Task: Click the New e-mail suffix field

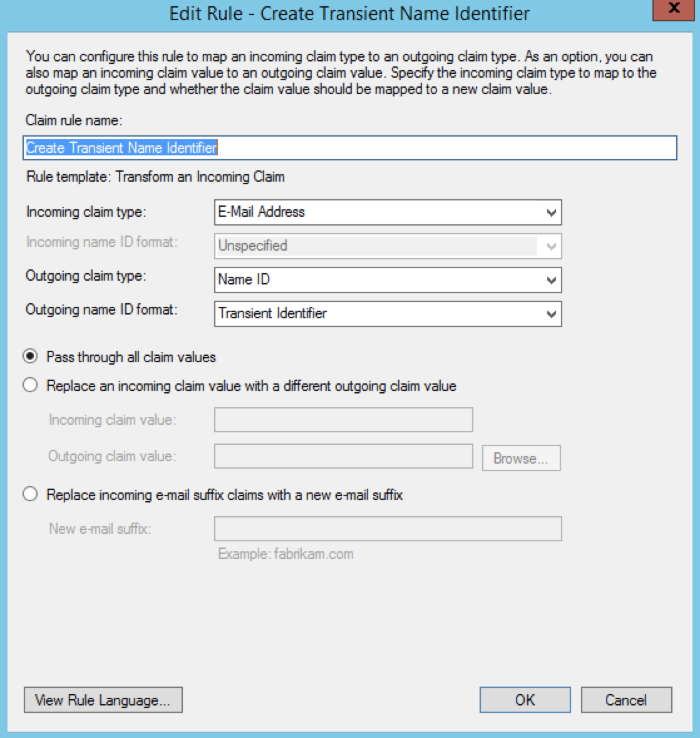Action: coord(388,528)
